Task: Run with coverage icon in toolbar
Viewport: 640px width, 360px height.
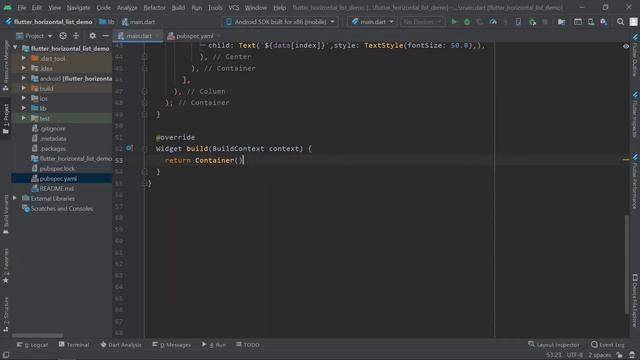Action: pyautogui.click(x=480, y=22)
